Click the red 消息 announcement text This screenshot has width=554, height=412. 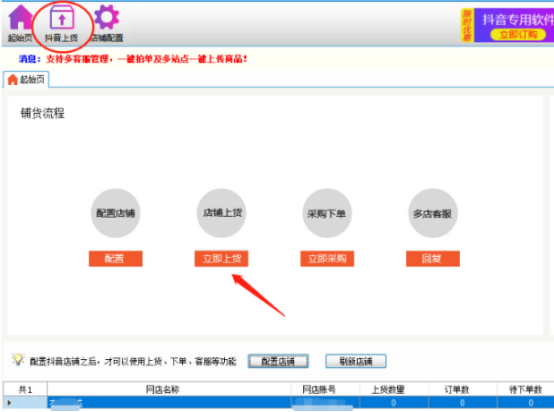pos(146,59)
